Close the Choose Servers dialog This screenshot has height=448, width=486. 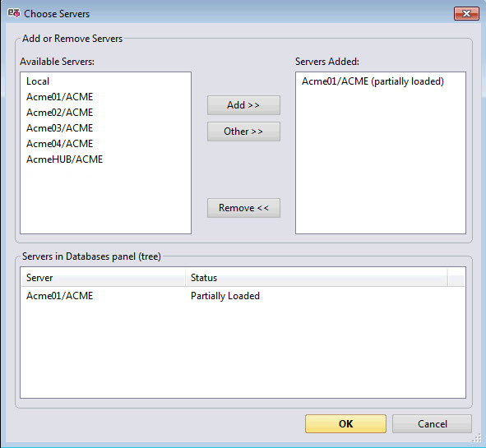[x=466, y=14]
